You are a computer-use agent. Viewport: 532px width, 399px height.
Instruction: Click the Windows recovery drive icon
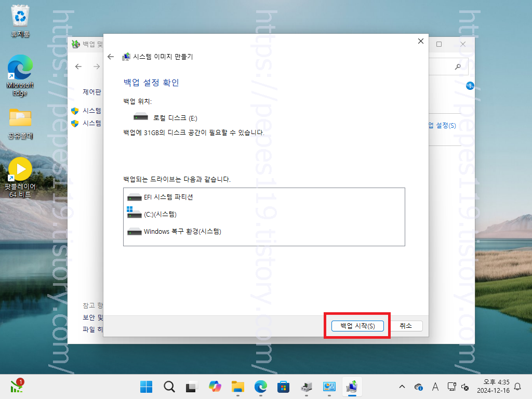[135, 232]
